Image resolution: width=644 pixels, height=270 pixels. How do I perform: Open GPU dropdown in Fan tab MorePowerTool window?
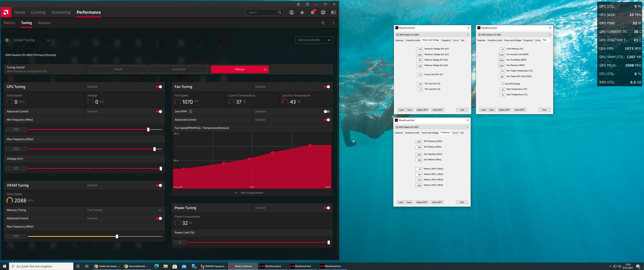coord(514,34)
